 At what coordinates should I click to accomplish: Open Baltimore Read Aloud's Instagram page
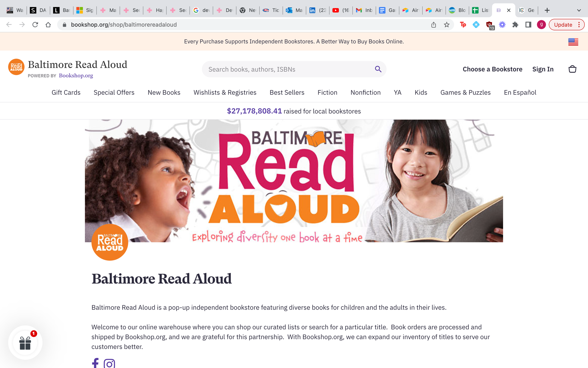109,363
